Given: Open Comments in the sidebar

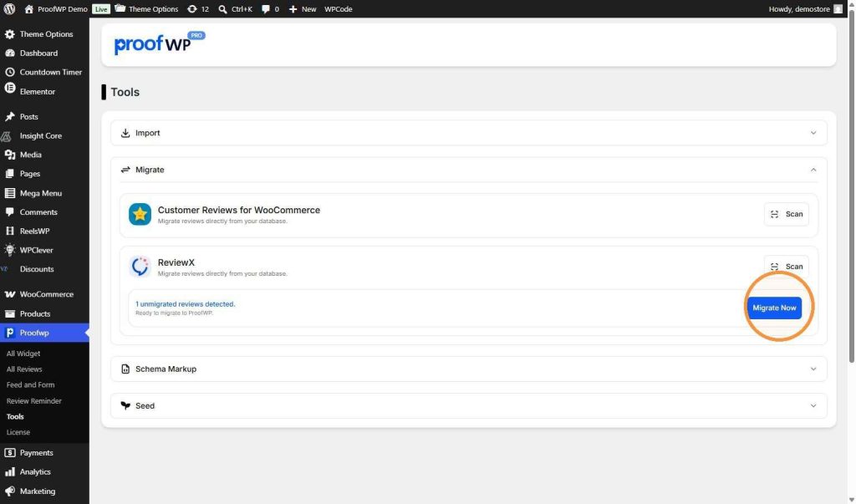Looking at the screenshot, I should pyautogui.click(x=38, y=211).
